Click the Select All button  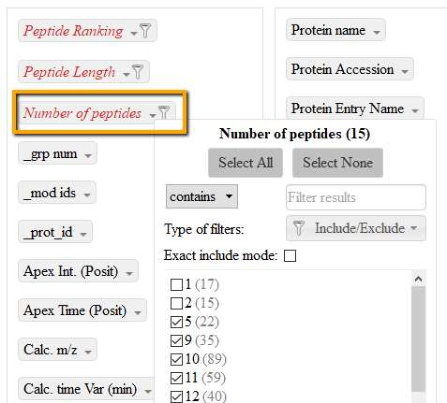point(246,163)
